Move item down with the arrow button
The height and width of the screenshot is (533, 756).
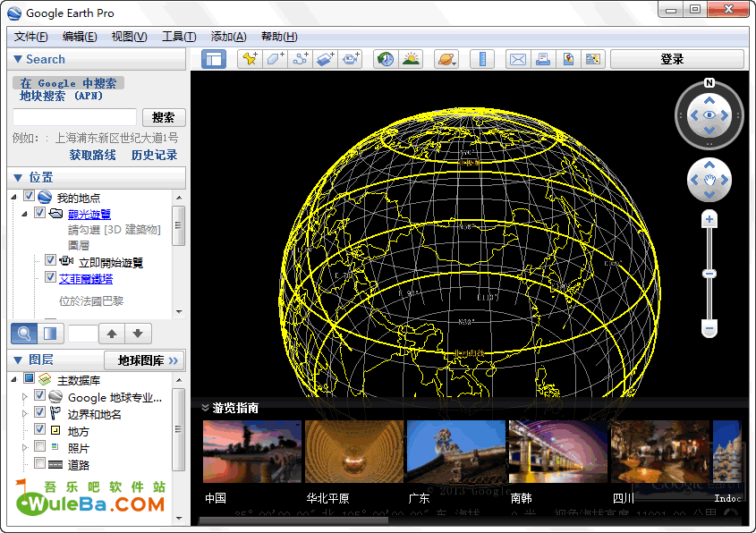138,333
